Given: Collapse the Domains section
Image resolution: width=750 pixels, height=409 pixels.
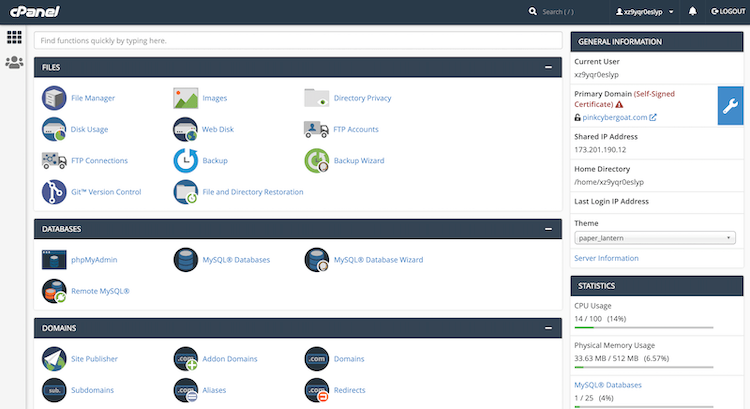Looking at the screenshot, I should point(548,328).
